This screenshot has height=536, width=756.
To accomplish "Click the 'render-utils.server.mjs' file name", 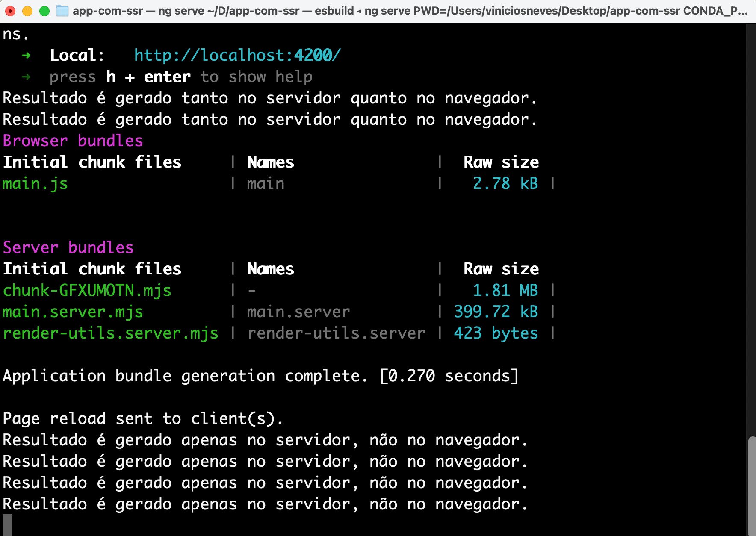I will point(111,333).
